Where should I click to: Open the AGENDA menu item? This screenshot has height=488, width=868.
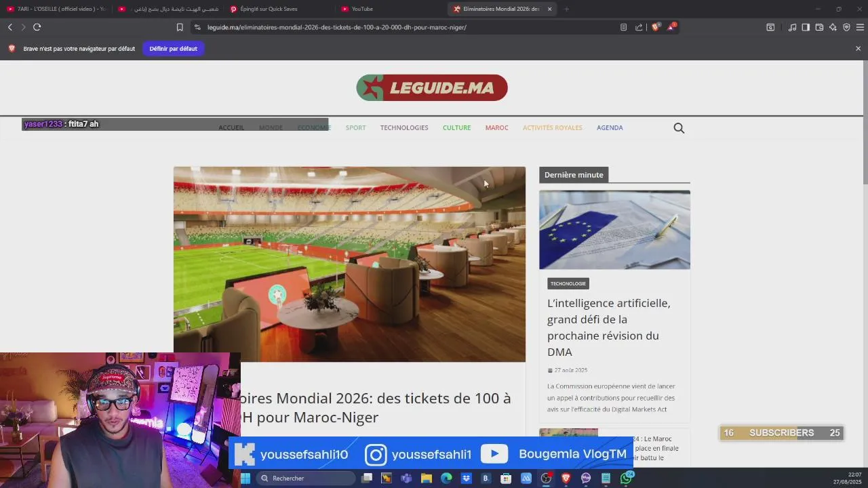point(610,127)
